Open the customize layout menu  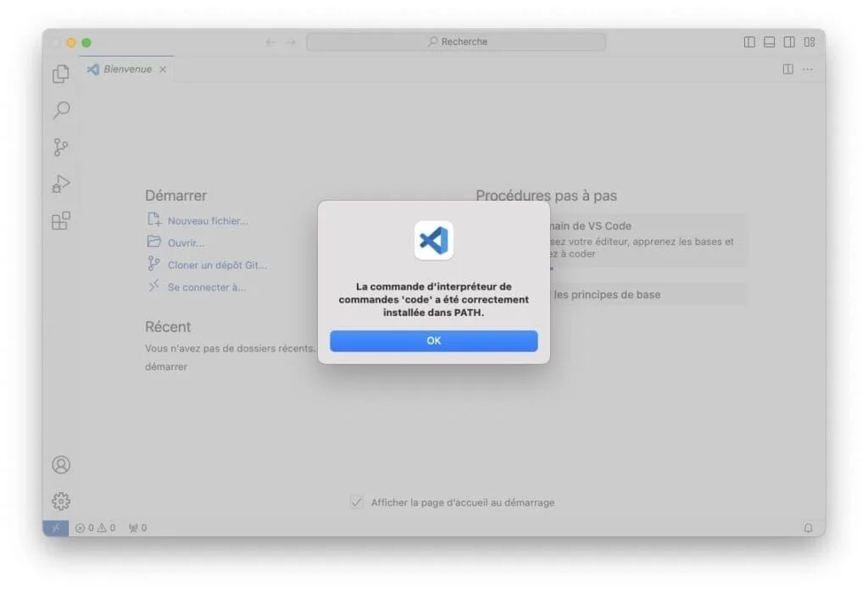(810, 42)
